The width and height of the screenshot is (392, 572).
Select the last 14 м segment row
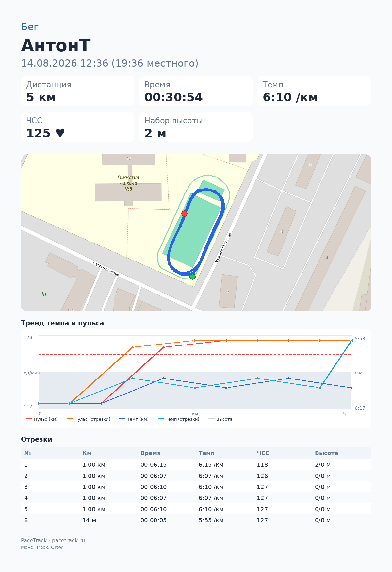click(196, 520)
